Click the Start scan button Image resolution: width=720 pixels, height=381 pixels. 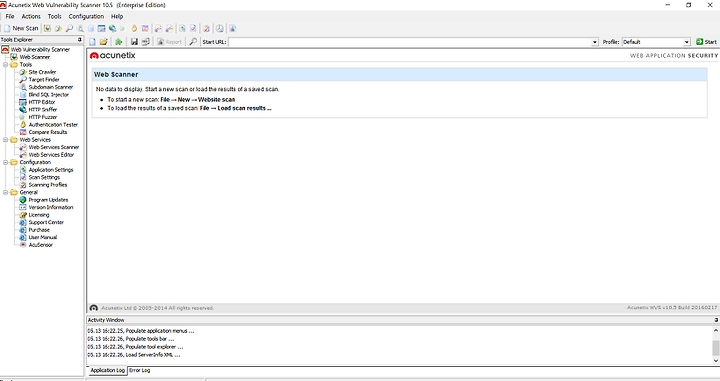(x=706, y=42)
